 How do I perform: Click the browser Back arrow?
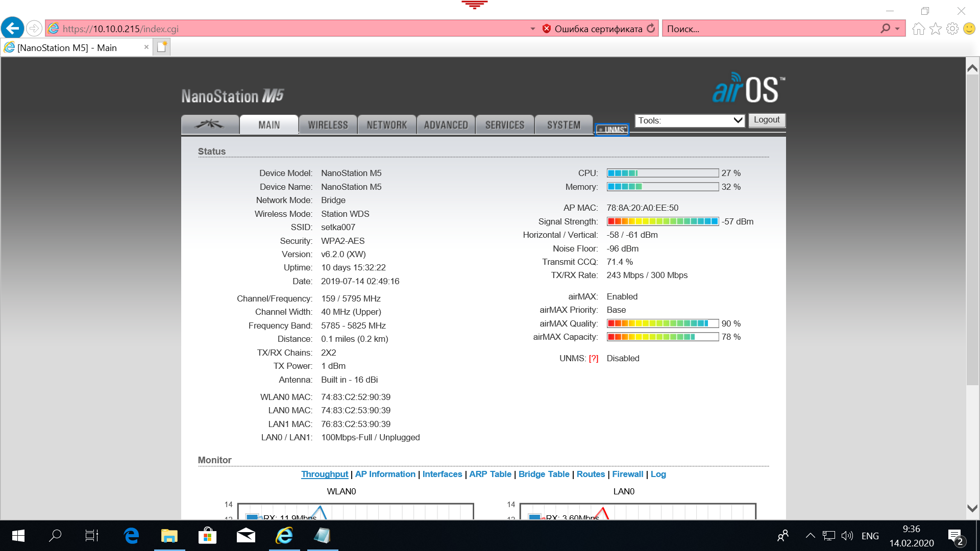coord(12,28)
